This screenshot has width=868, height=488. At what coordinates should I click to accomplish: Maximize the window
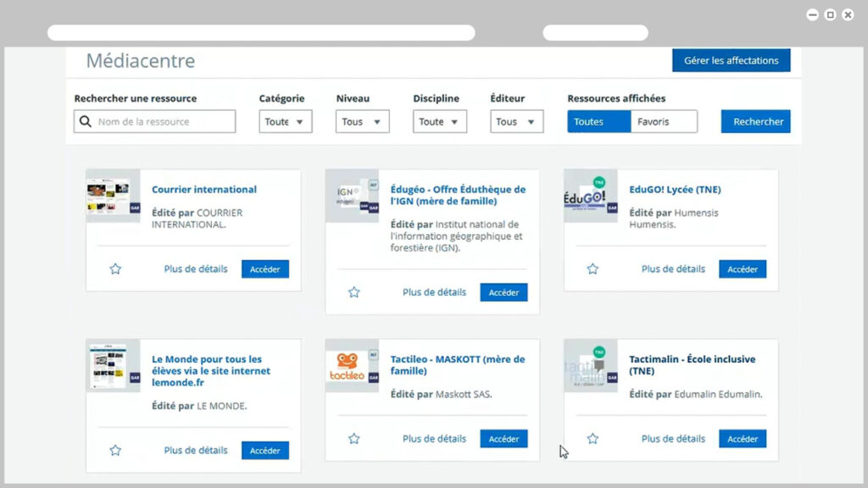831,15
